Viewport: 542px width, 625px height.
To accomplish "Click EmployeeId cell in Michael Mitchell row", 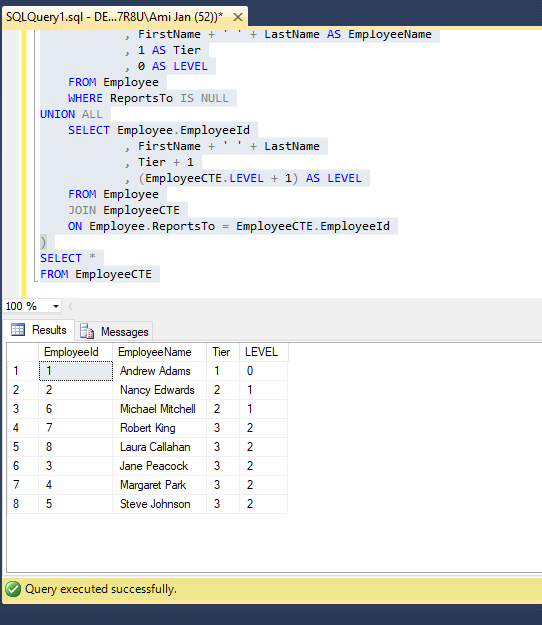I will (76, 409).
